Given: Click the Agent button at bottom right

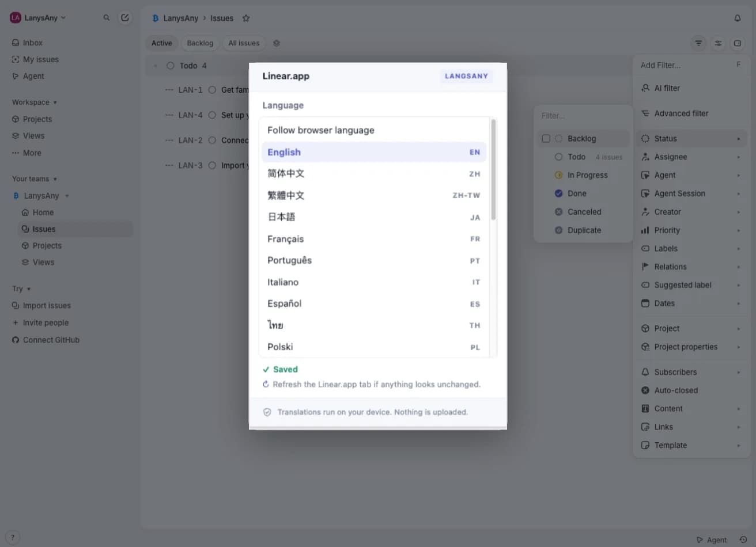Looking at the screenshot, I should pyautogui.click(x=712, y=540).
